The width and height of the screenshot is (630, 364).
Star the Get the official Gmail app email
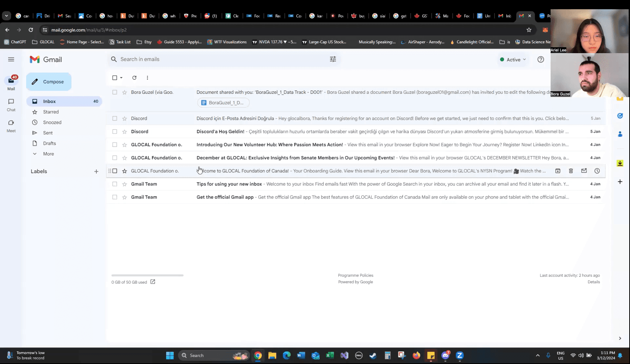(x=124, y=197)
